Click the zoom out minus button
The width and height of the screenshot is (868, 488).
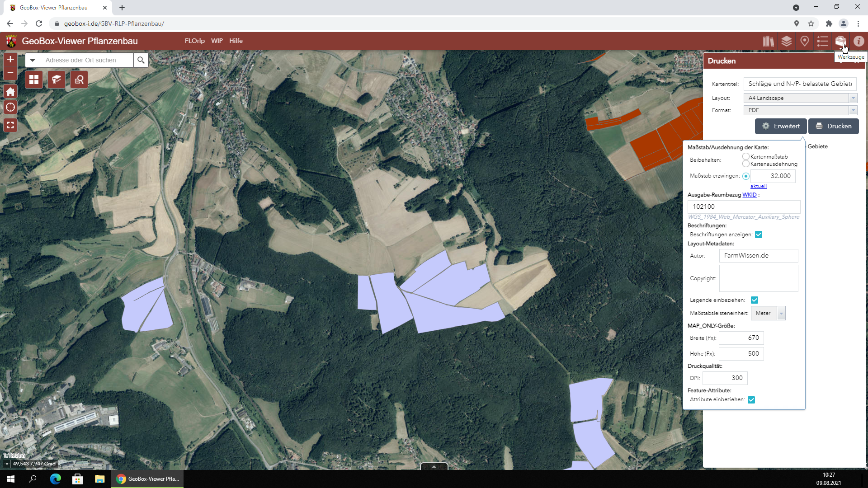point(10,73)
